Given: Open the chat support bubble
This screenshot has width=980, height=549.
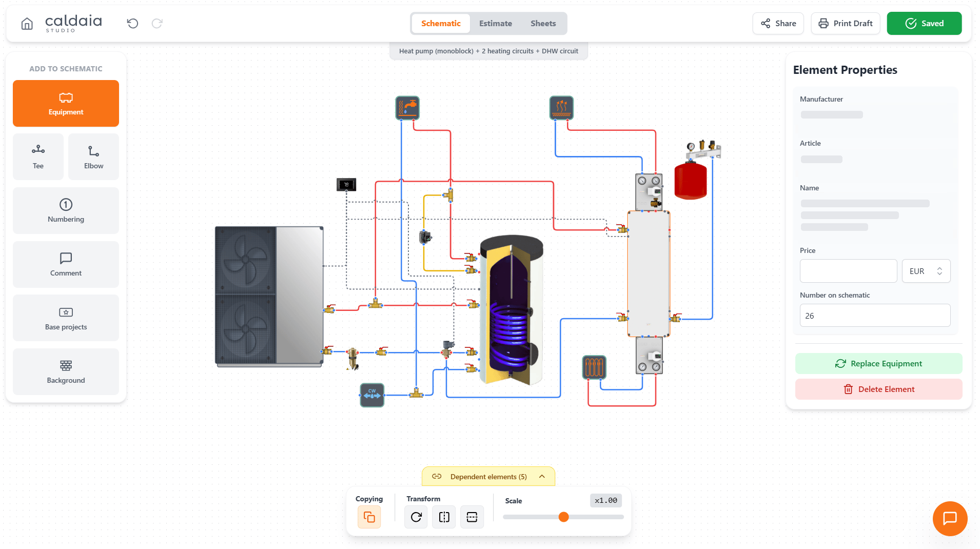Looking at the screenshot, I should point(950,518).
